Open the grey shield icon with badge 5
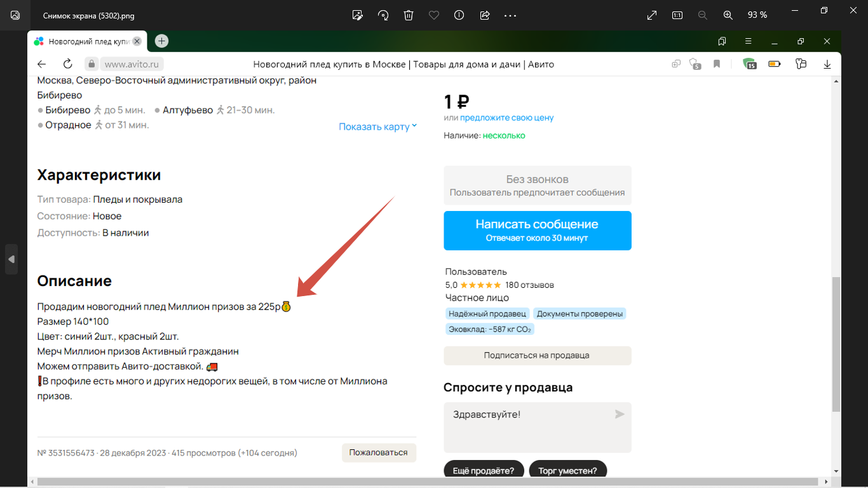868x488 pixels. 696,64
